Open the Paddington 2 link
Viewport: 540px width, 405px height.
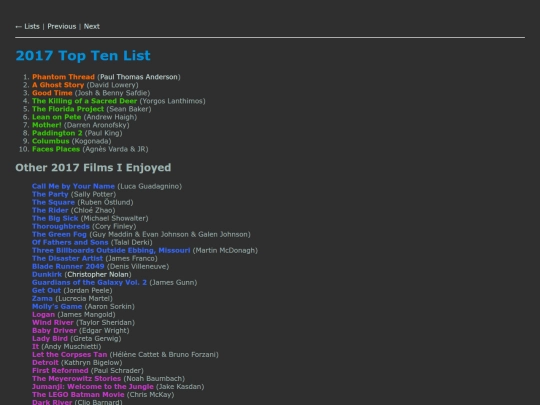pos(57,133)
